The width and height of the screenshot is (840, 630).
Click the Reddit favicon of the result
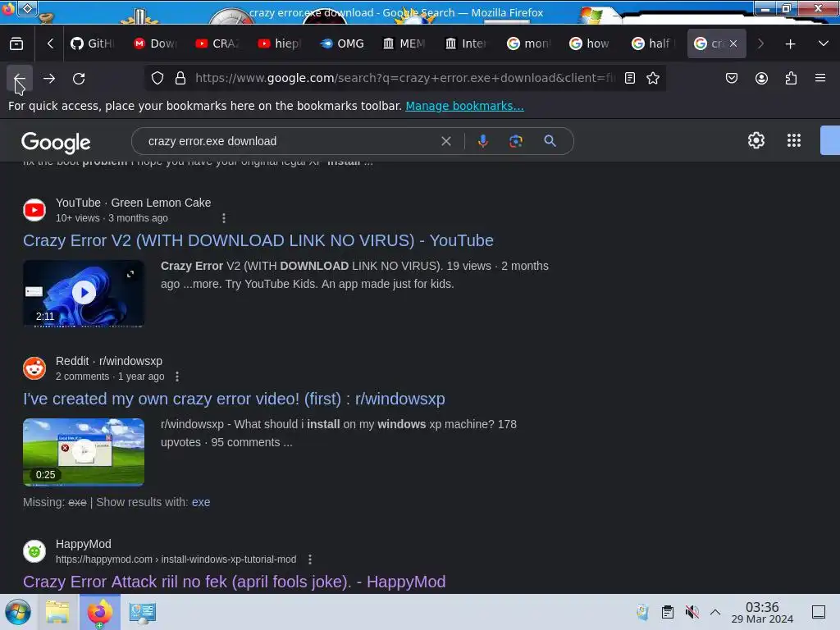coord(34,368)
